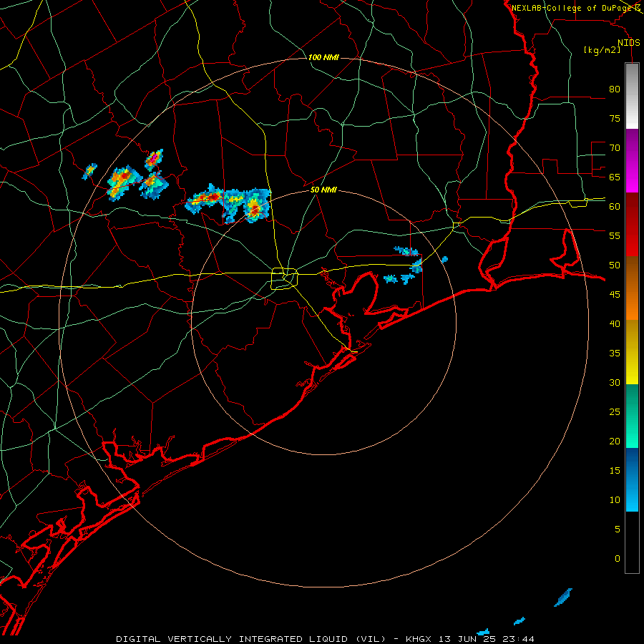Pick the yellow segment of the color bar
The image size is (644, 644).
(632, 352)
